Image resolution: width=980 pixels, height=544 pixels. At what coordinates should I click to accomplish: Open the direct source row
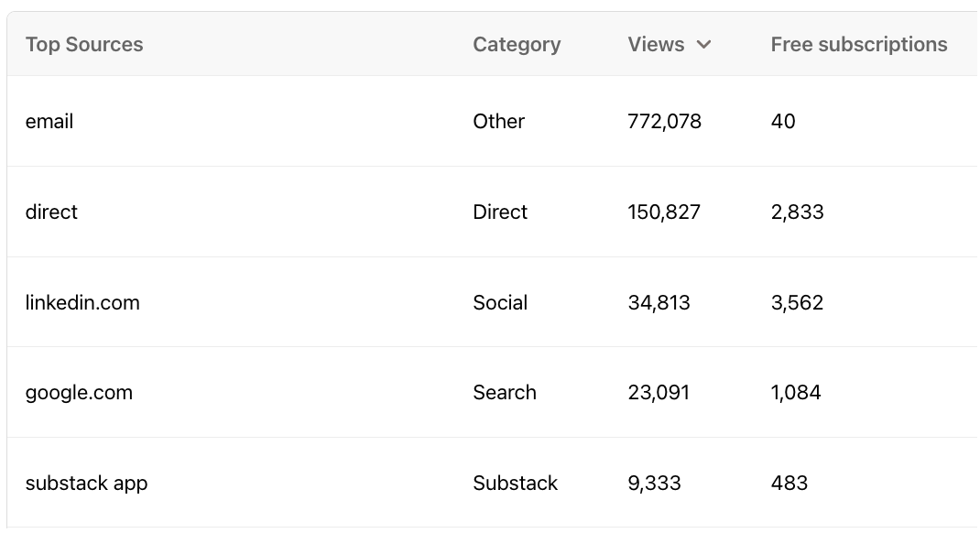(x=493, y=212)
